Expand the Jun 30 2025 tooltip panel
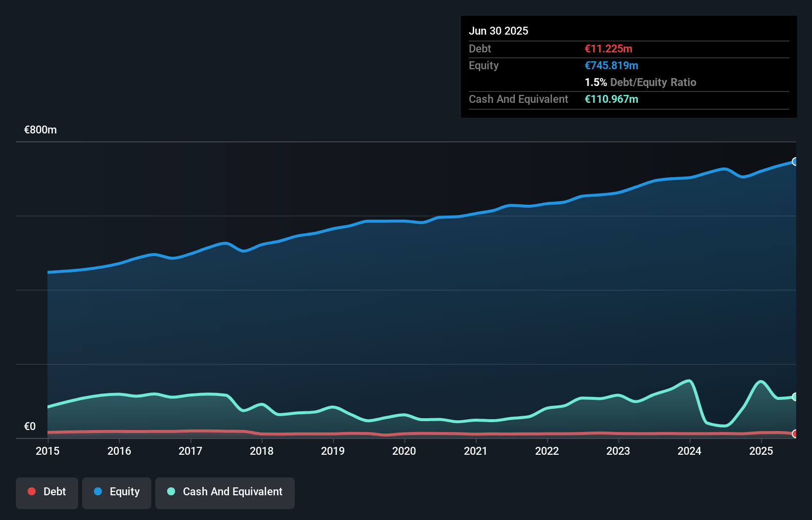The width and height of the screenshot is (812, 520). [499, 31]
